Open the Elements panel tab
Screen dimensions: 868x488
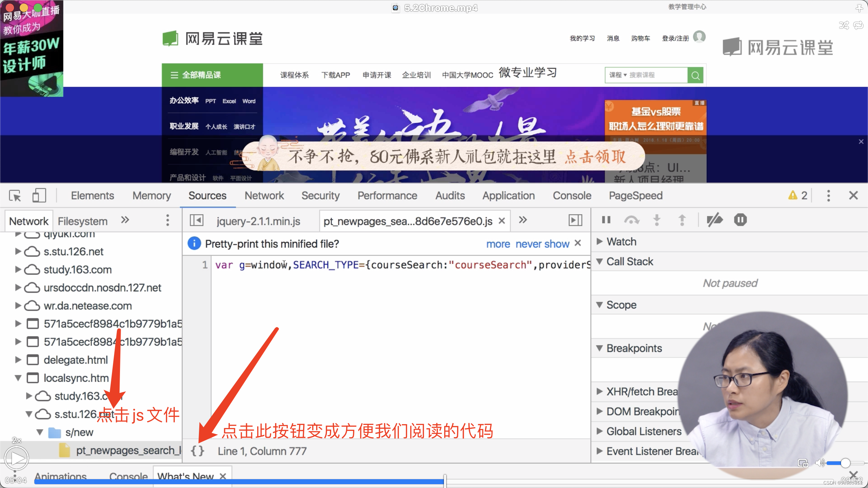(x=92, y=196)
